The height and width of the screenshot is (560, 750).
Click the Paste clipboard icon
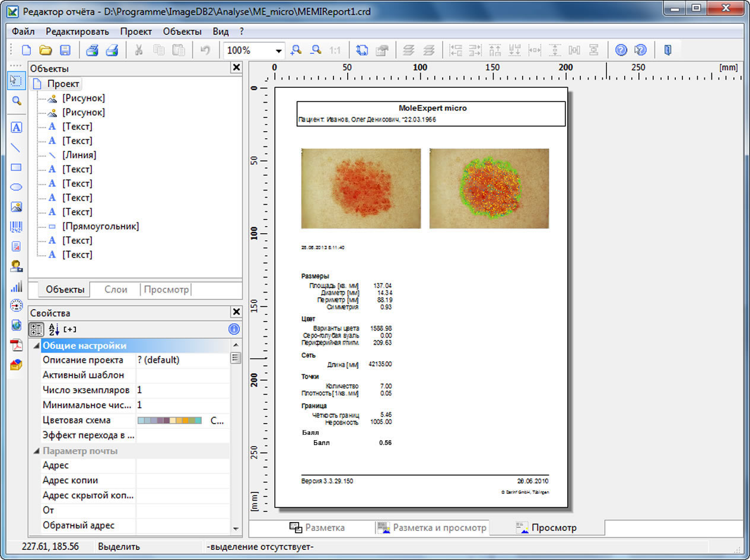(x=179, y=50)
